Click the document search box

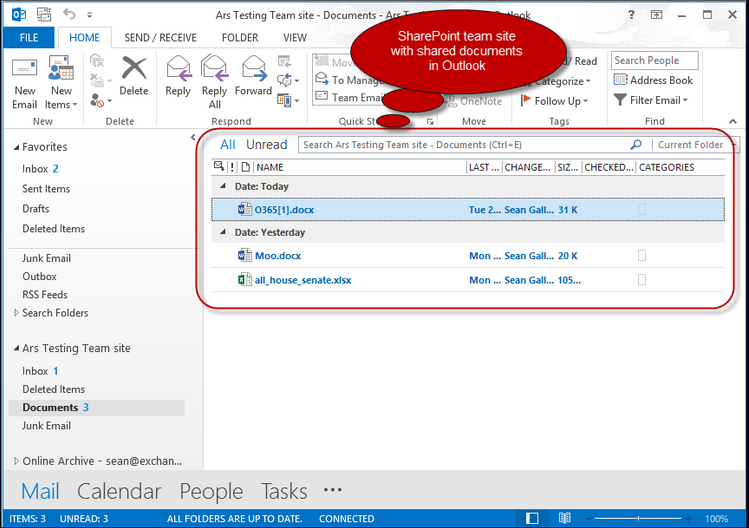click(463, 145)
